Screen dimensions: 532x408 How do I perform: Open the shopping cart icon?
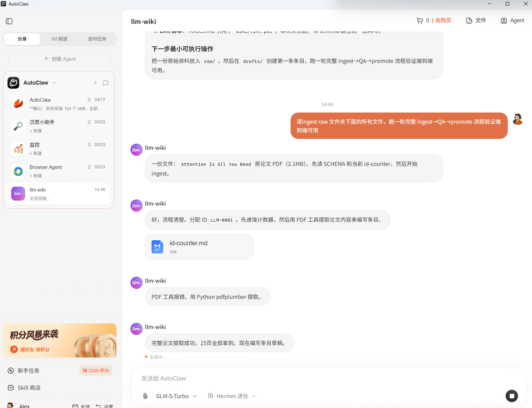coord(420,20)
